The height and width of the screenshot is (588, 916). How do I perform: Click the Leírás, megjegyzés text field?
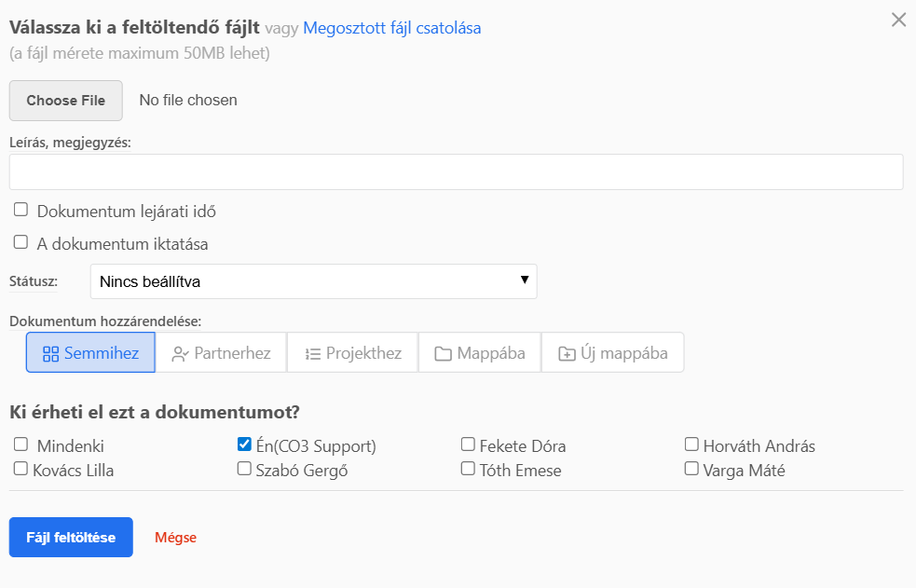click(x=456, y=172)
